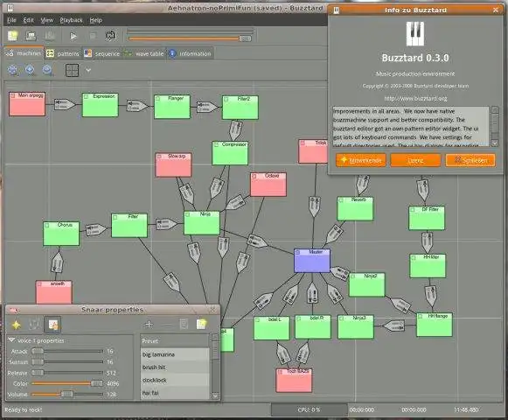The image size is (508, 420).
Task: Open the Playback menu
Action: pos(72,20)
